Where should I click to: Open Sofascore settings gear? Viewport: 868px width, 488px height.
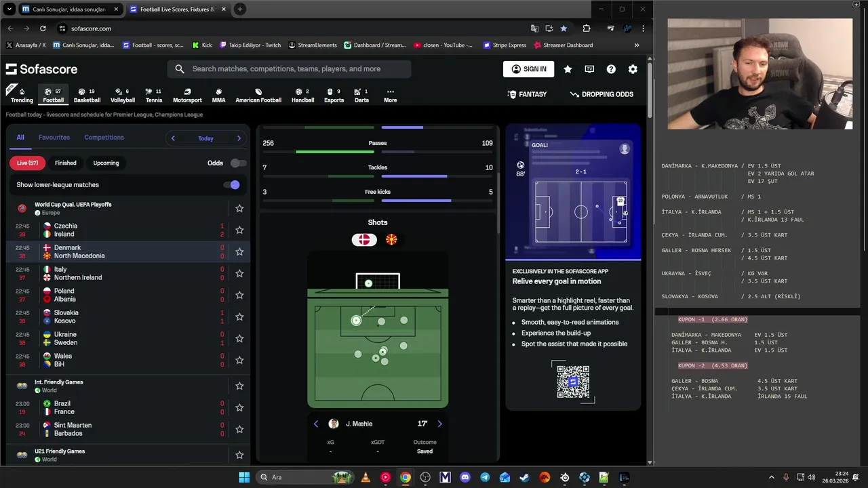[633, 69]
